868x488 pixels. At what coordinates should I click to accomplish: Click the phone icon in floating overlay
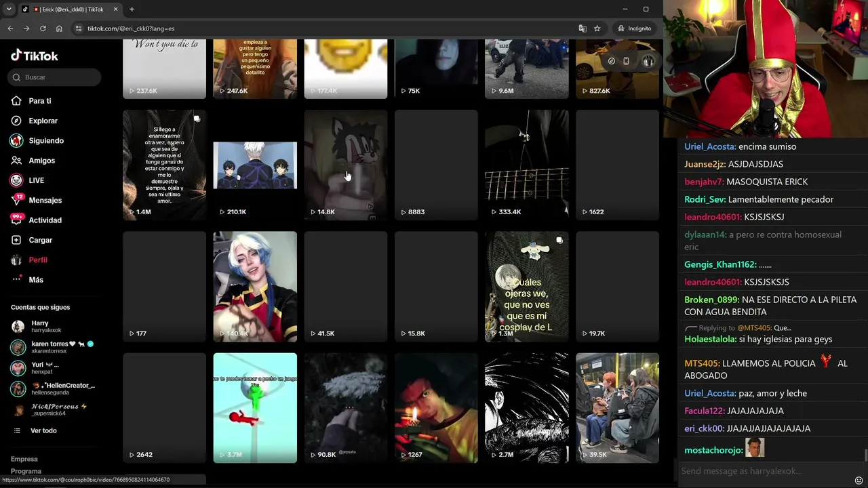(x=626, y=61)
